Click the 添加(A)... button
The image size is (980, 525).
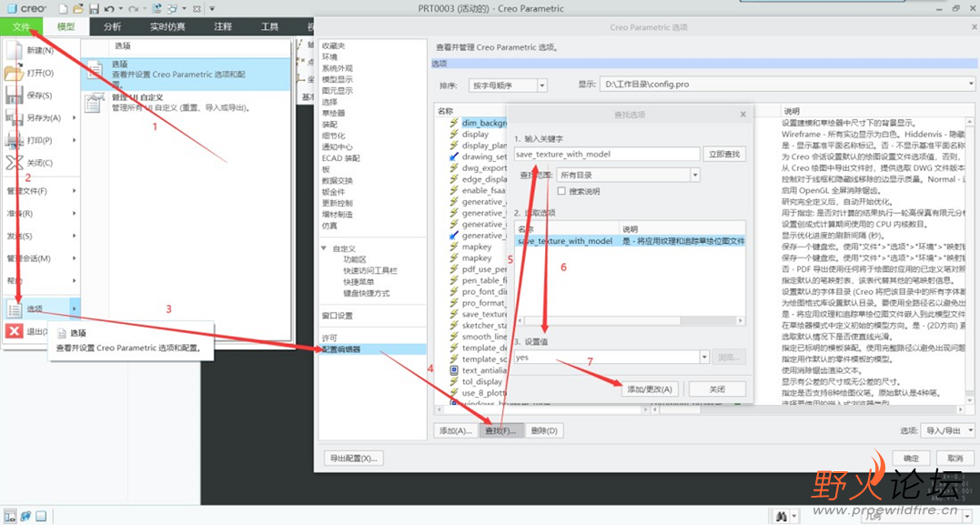[456, 430]
